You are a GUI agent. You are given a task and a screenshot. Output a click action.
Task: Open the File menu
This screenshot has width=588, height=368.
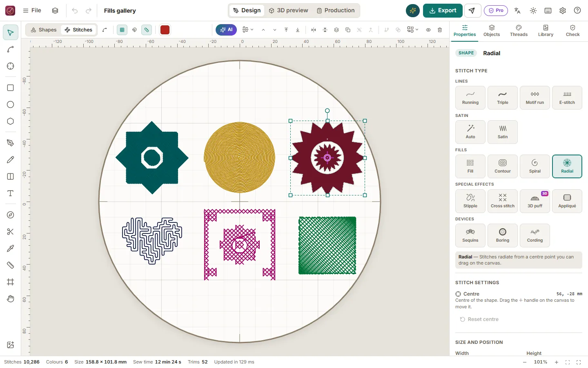click(32, 11)
